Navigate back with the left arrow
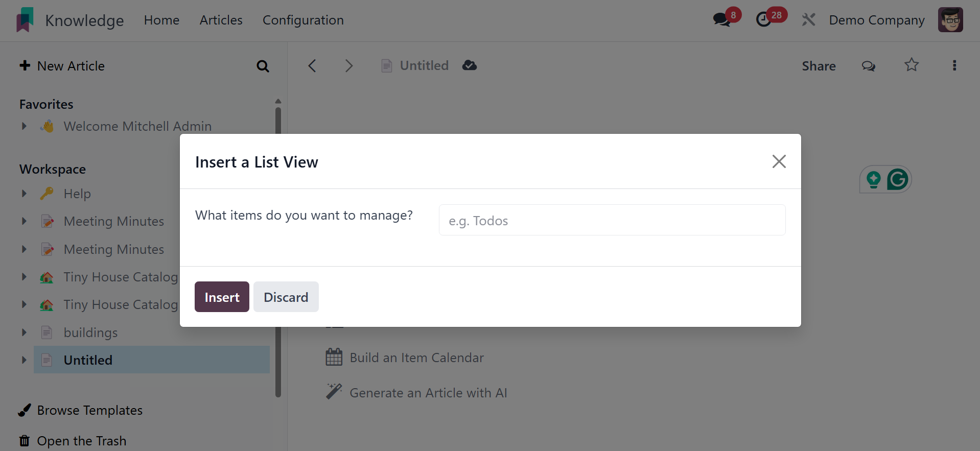Image resolution: width=980 pixels, height=451 pixels. coord(312,66)
